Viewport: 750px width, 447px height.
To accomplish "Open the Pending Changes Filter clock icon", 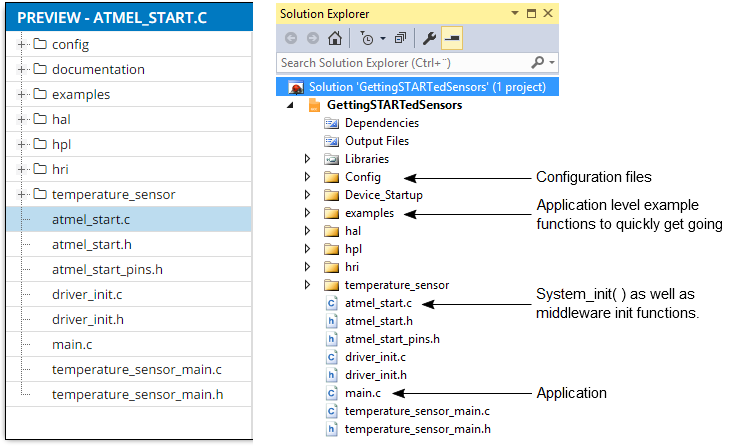I will 366,38.
